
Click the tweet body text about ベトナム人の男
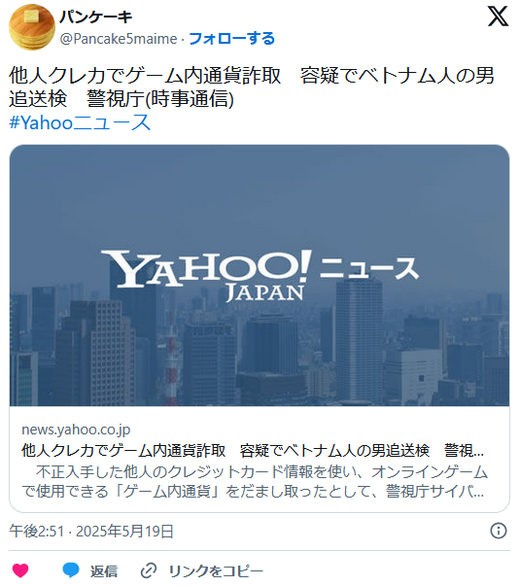click(252, 87)
